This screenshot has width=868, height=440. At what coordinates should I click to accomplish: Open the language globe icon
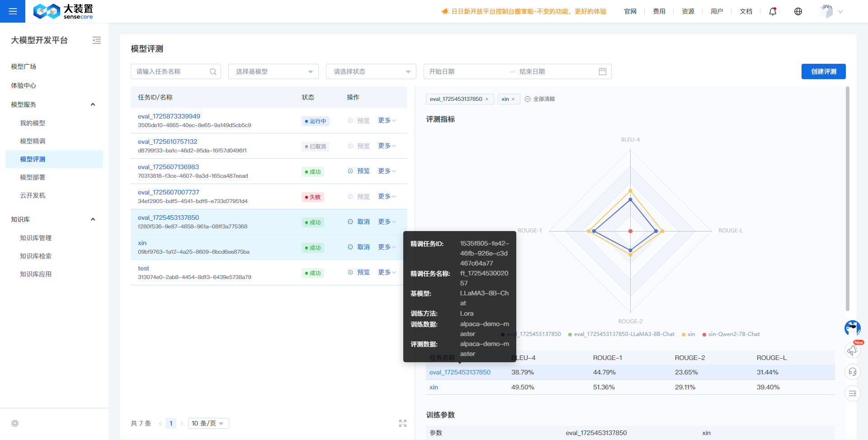point(798,11)
